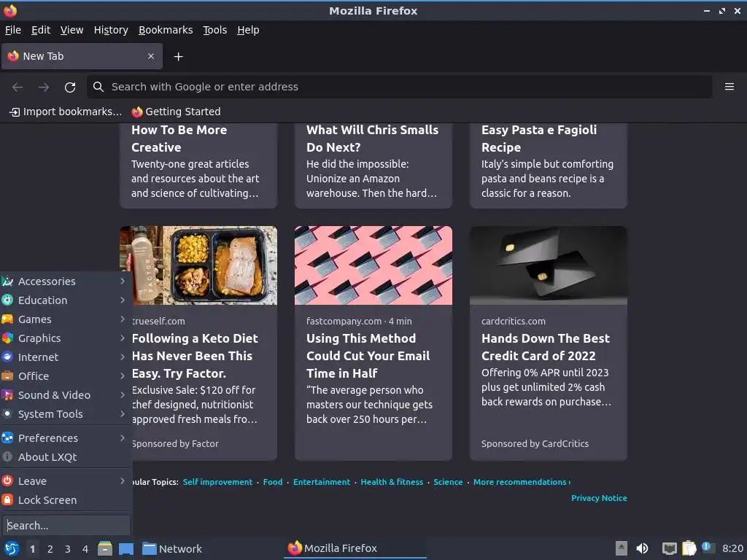
Task: Expand the Graphics submenu arrow
Action: (x=123, y=338)
